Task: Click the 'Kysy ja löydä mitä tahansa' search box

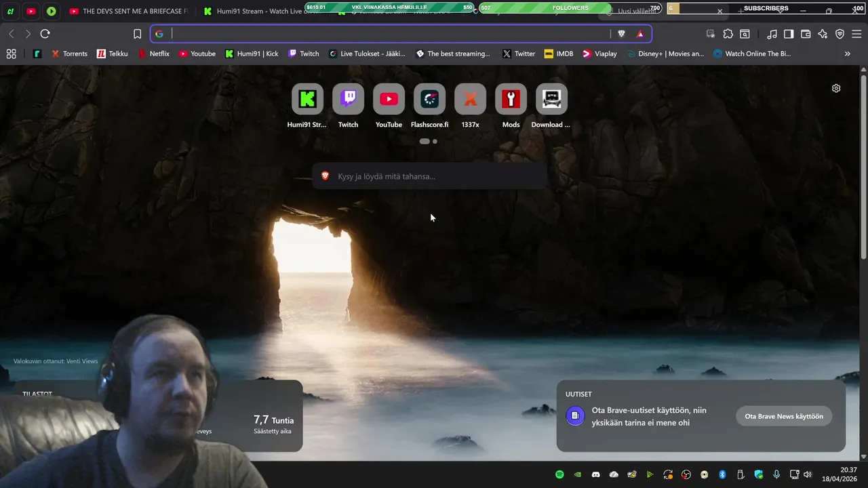Action: (x=429, y=176)
